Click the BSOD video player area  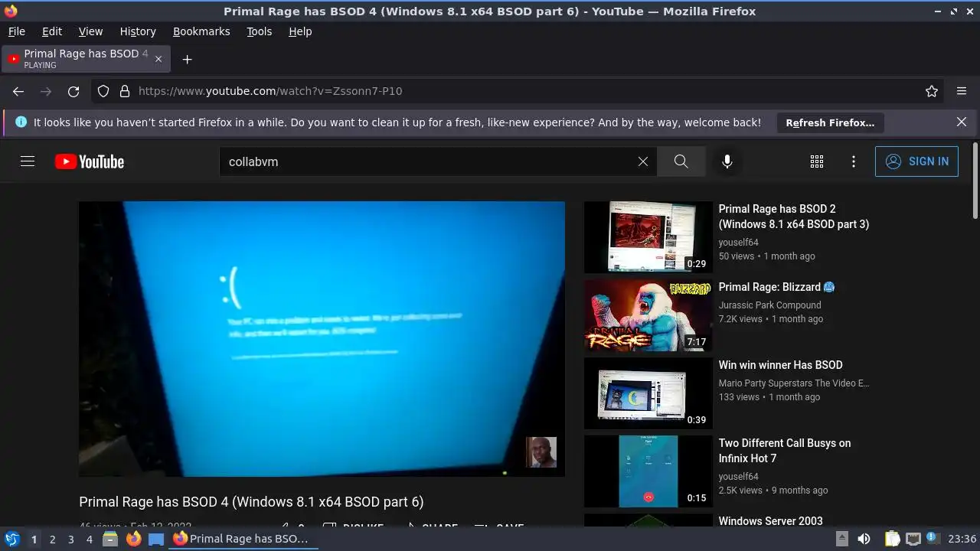322,338
